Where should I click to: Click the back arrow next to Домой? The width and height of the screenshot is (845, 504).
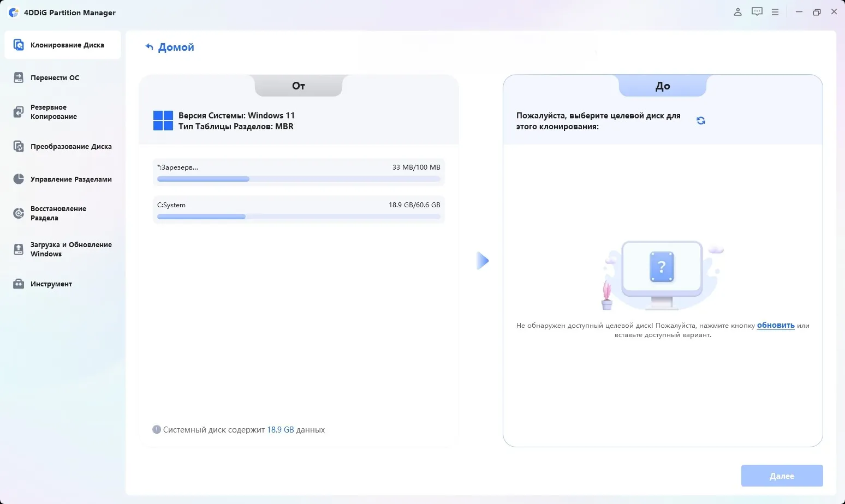pyautogui.click(x=149, y=47)
